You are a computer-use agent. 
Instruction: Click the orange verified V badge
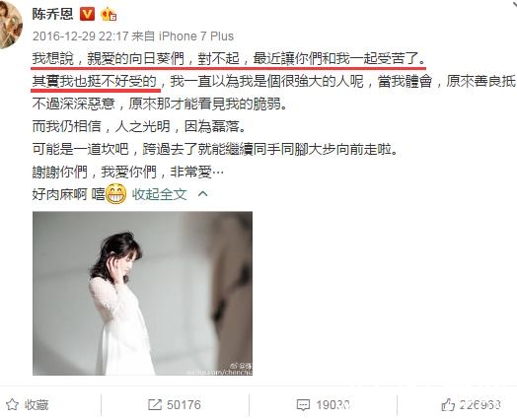coord(87,14)
